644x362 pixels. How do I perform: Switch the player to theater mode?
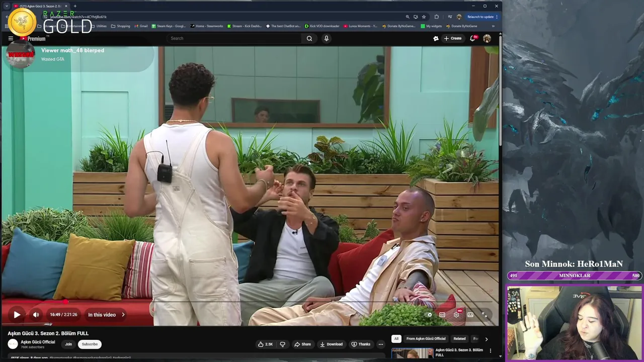tap(470, 315)
